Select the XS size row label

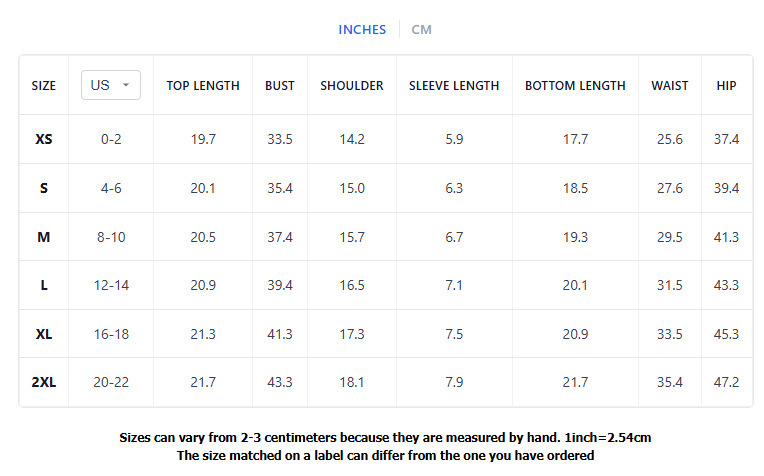point(44,139)
